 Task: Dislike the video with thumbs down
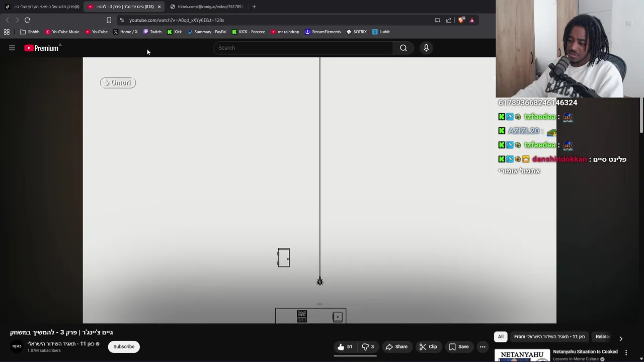pos(368,347)
